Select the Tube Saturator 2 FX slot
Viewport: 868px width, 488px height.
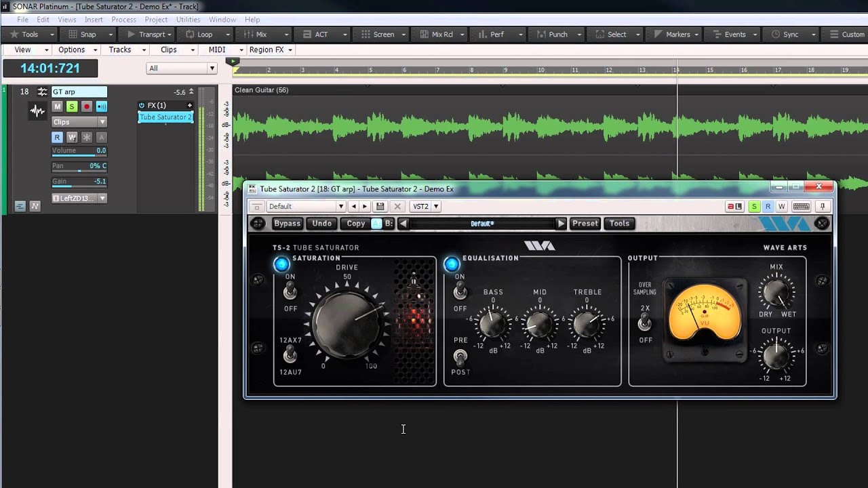coord(165,117)
